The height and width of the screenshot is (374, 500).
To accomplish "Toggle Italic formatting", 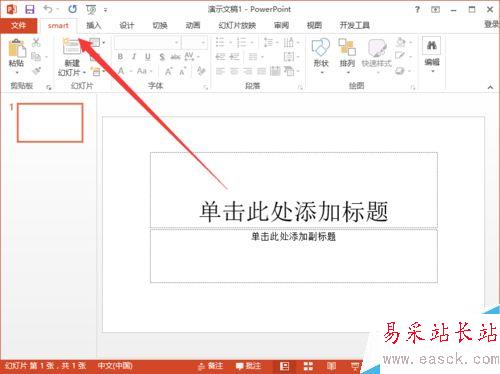I will pos(134,57).
